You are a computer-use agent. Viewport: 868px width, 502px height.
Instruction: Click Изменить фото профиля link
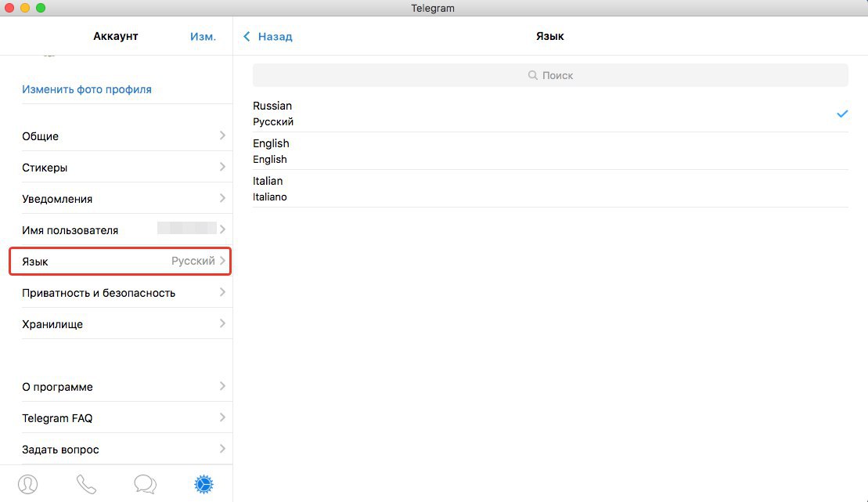[x=86, y=89]
